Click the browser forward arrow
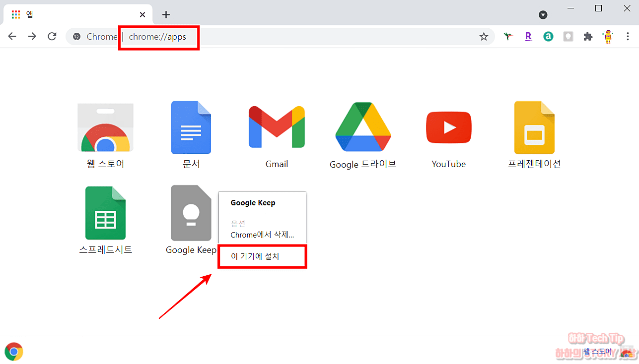 click(x=32, y=36)
